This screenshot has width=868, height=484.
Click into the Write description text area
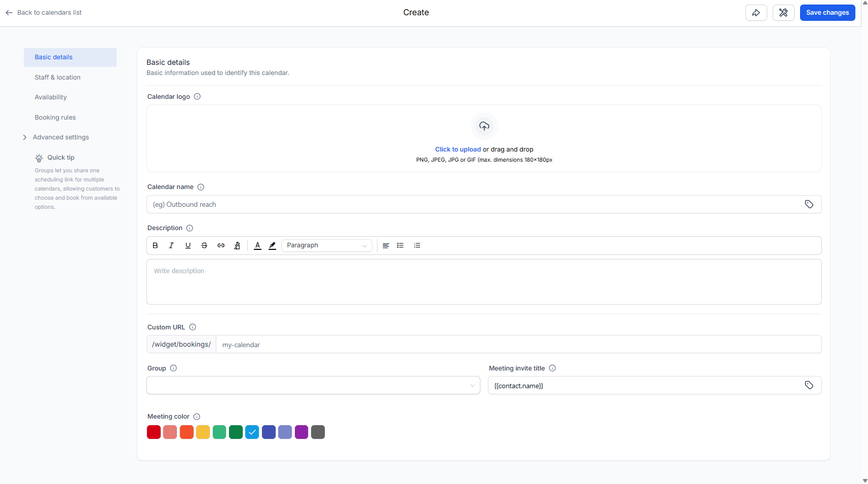click(x=484, y=282)
